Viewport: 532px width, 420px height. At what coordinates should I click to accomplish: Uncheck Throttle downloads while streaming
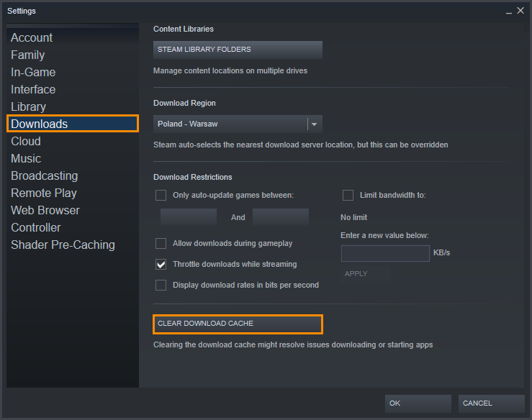[161, 265]
